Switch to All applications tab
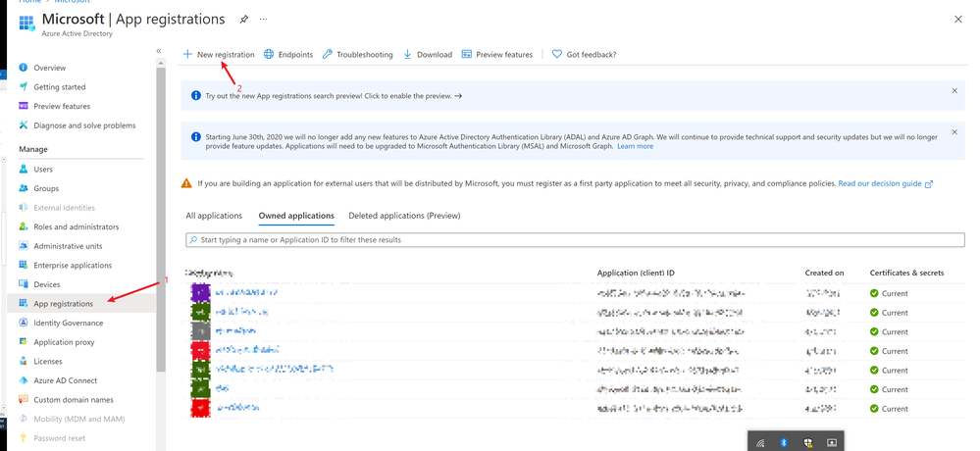Screen dimensions: 980x451 click(214, 216)
